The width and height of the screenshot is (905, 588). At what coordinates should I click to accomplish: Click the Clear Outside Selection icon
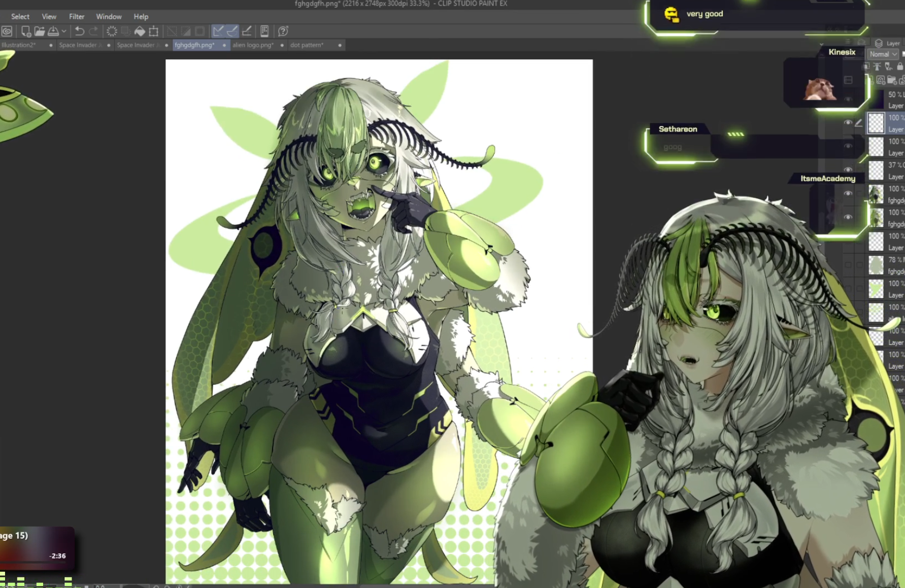pyautogui.click(x=125, y=31)
